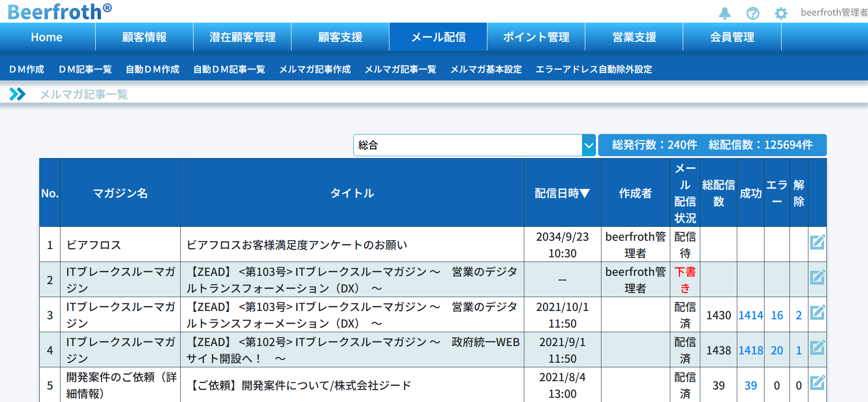Expand the 総合 magazine dropdown
The image size is (868, 402).
[588, 146]
